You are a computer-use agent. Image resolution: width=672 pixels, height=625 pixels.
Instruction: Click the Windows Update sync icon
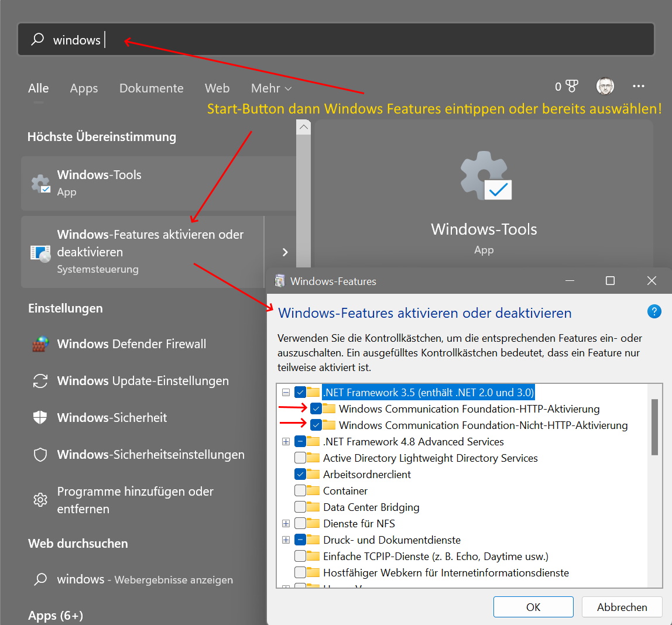pos(40,381)
